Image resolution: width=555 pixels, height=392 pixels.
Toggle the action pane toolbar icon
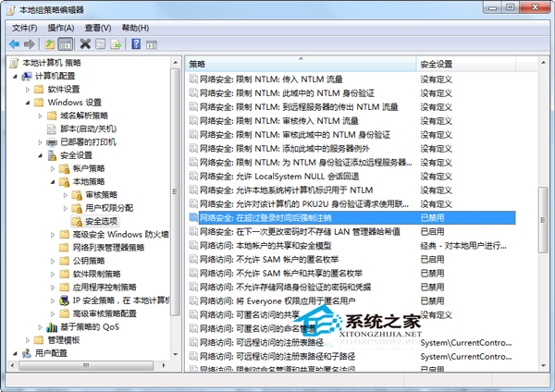152,44
